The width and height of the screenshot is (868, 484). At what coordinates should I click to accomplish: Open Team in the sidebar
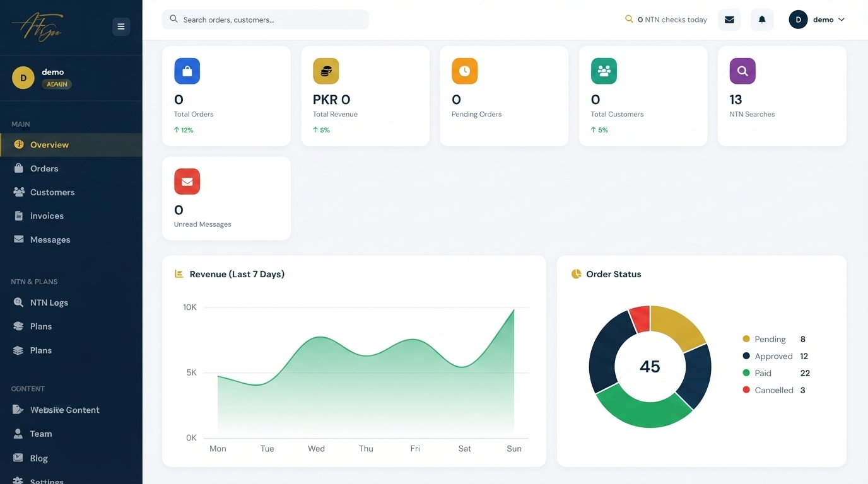[71, 434]
